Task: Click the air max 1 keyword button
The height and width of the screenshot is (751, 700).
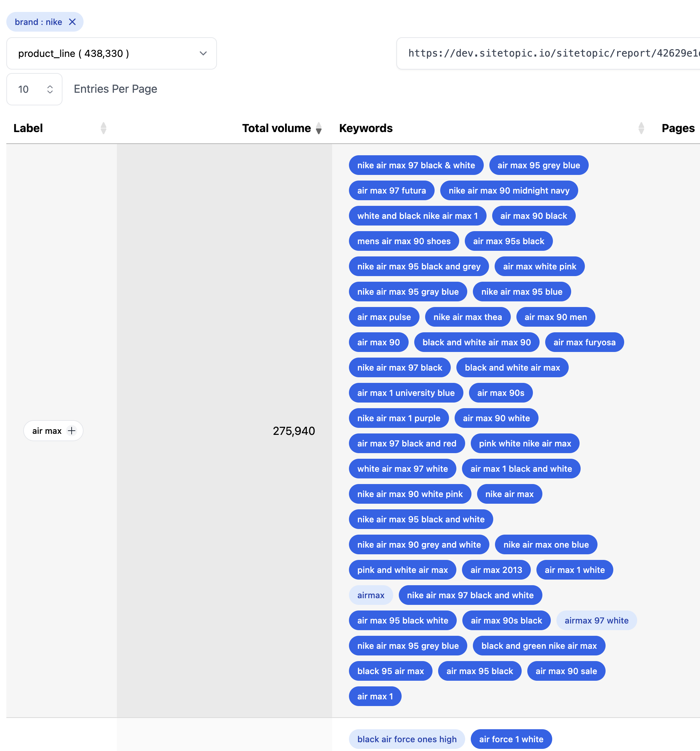Action: pyautogui.click(x=376, y=696)
